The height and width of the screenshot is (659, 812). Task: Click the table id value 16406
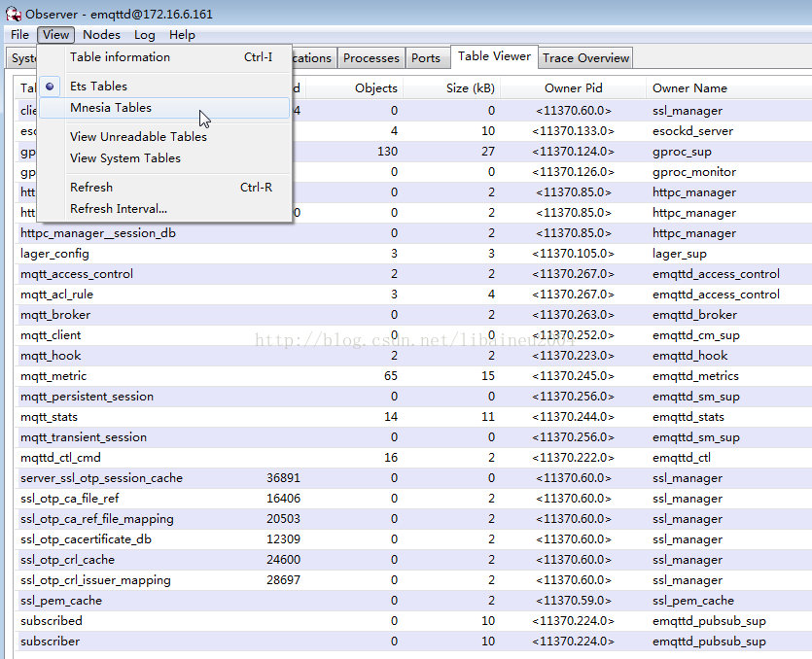click(x=283, y=499)
